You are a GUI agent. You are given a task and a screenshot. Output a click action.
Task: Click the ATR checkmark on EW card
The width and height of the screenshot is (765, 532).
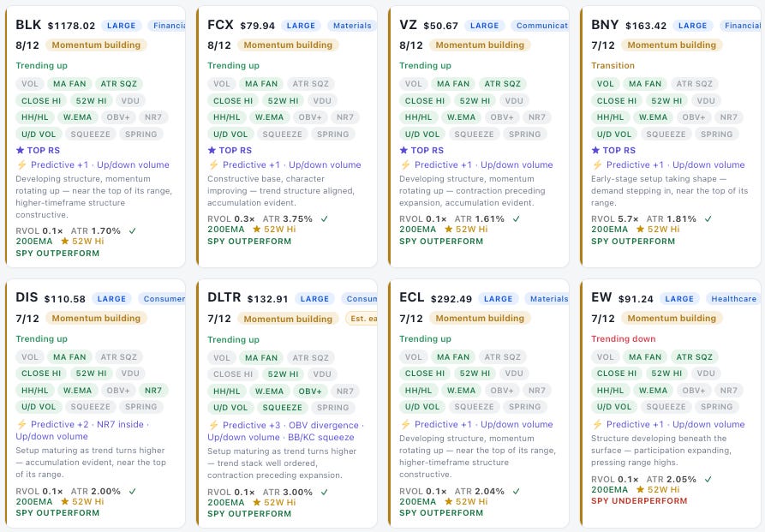pos(708,480)
